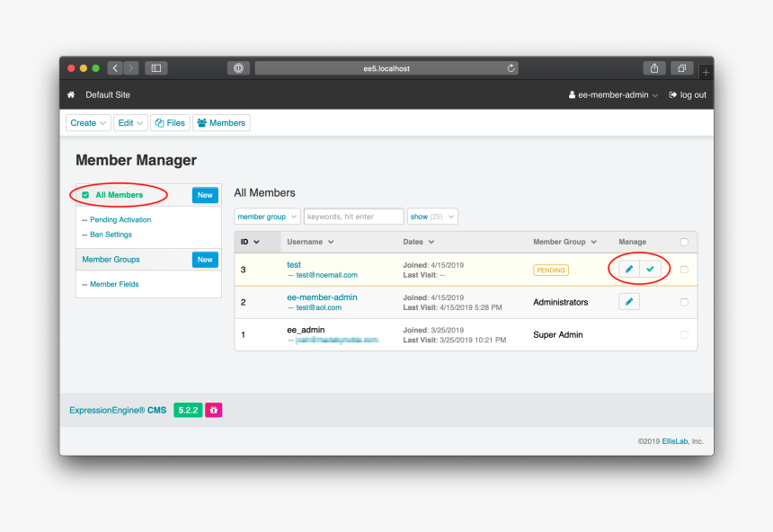Click the green 5.2.2 version badge
Image resolution: width=773 pixels, height=532 pixels.
[x=188, y=410]
